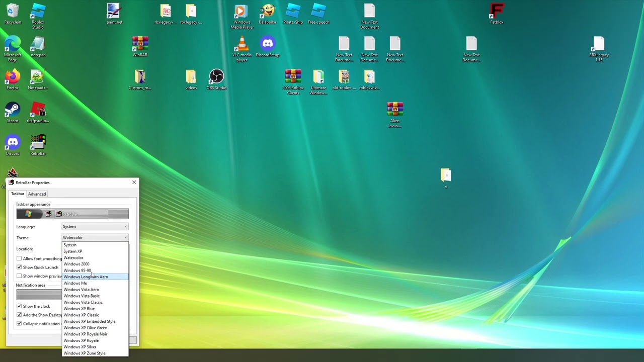Select the WinRAR desktop icon
The width and height of the screenshot is (644, 362).
[x=140, y=47]
